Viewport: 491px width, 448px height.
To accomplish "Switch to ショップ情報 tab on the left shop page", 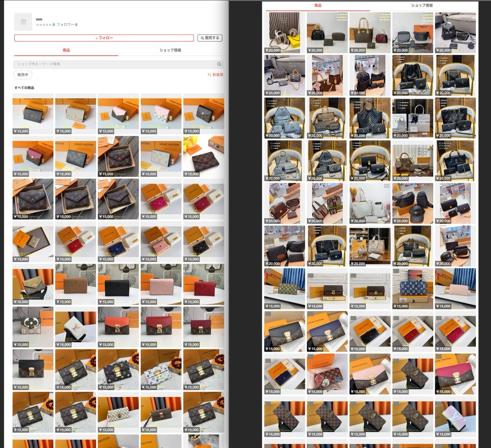I will 170,50.
